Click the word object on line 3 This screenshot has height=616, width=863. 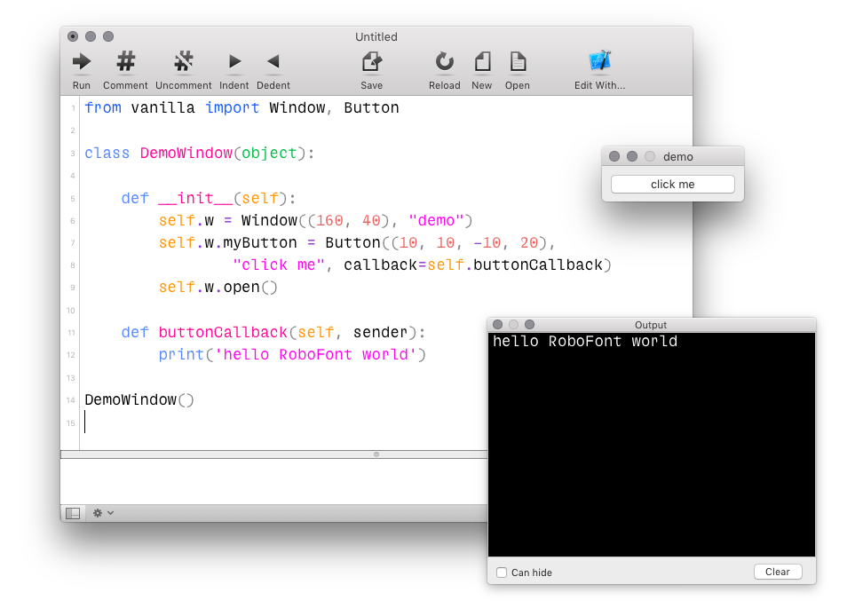coord(269,153)
